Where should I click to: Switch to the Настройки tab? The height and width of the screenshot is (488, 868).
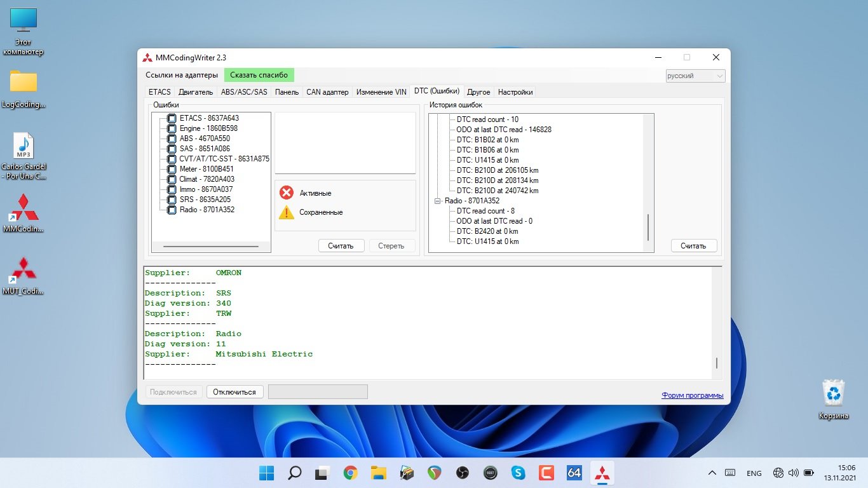pos(515,92)
